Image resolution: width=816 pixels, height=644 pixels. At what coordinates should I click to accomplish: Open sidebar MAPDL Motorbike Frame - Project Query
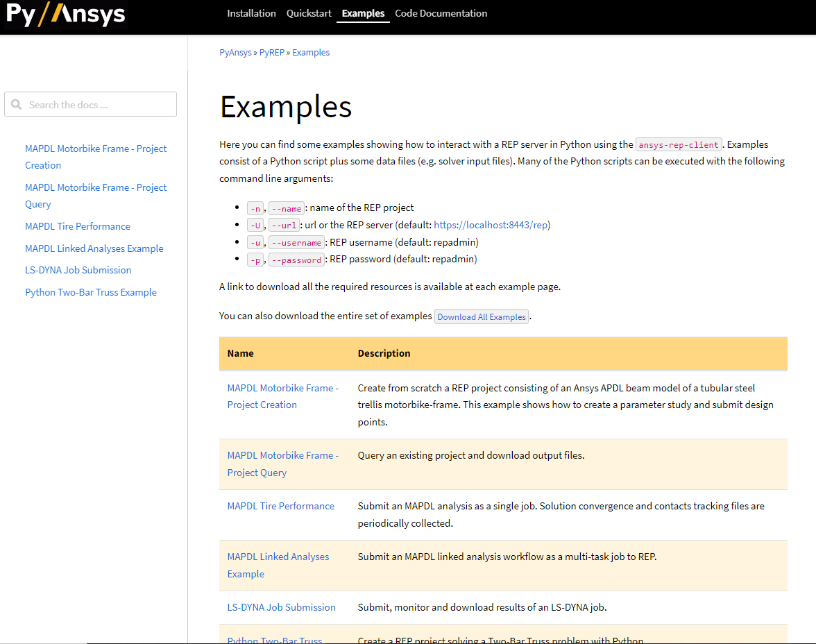coord(96,196)
